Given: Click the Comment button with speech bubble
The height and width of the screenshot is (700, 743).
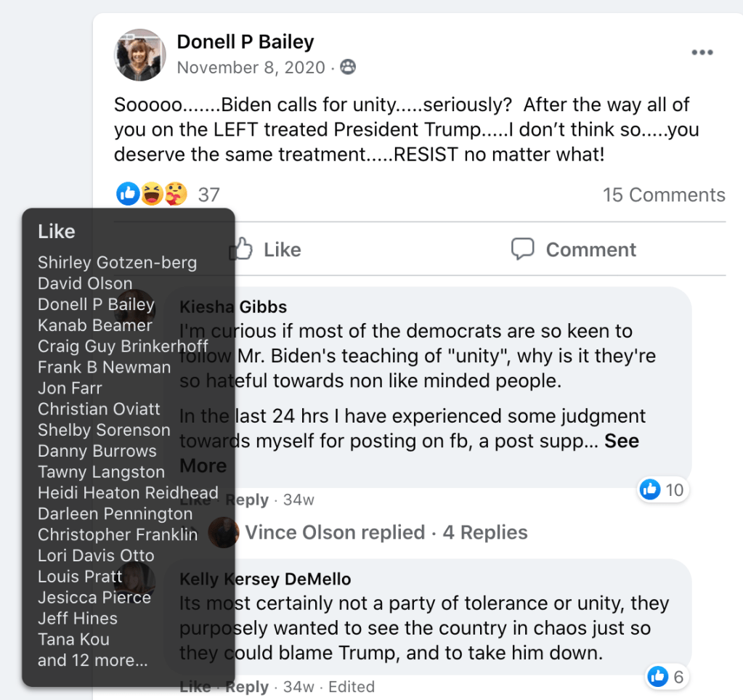Looking at the screenshot, I should point(574,250).
